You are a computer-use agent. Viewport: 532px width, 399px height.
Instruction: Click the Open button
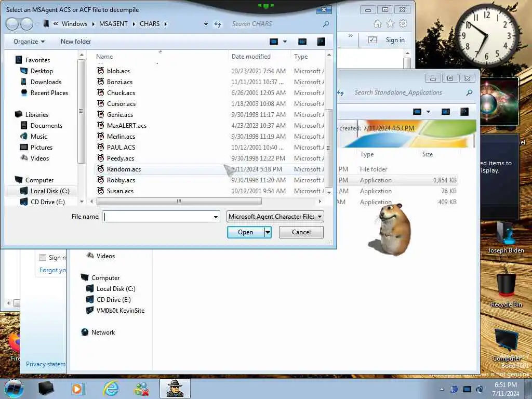[245, 232]
